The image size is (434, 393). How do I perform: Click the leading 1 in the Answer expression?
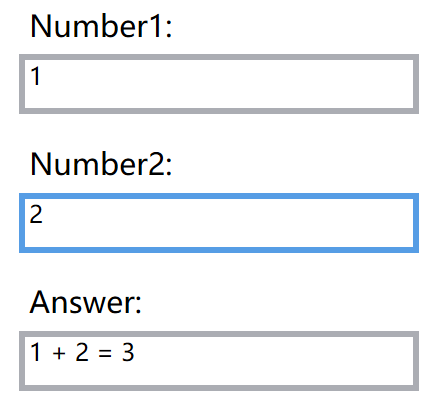click(35, 352)
